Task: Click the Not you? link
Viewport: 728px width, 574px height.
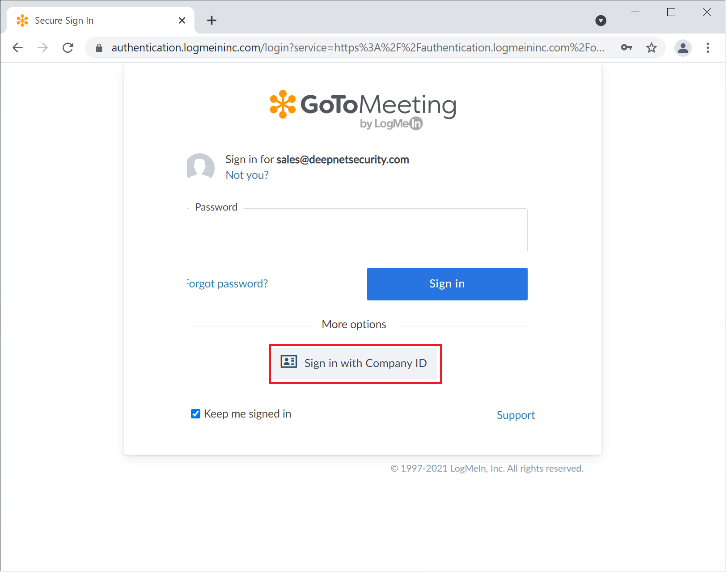Action: (247, 175)
